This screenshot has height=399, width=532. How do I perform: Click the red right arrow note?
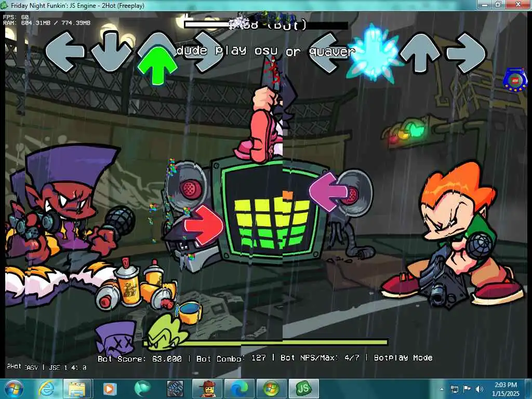pyautogui.click(x=204, y=225)
